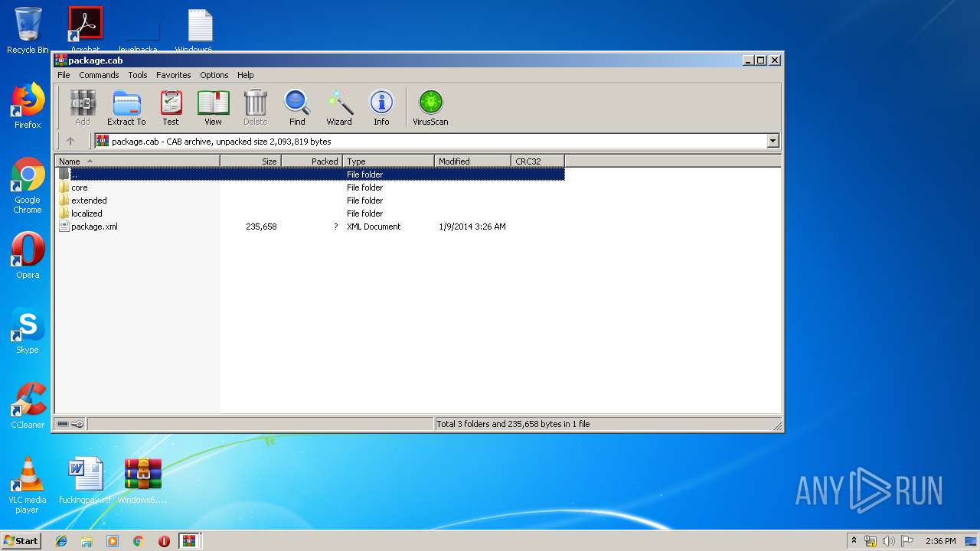Click the WinRAR taskbar button
Viewport: 980px width, 551px height.
[x=189, y=541]
